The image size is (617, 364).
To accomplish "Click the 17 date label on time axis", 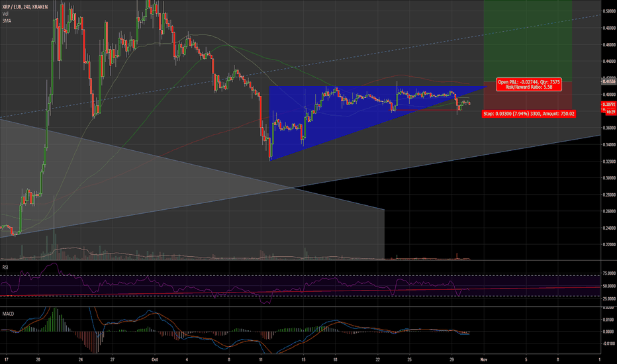I will pyautogui.click(x=7, y=359).
